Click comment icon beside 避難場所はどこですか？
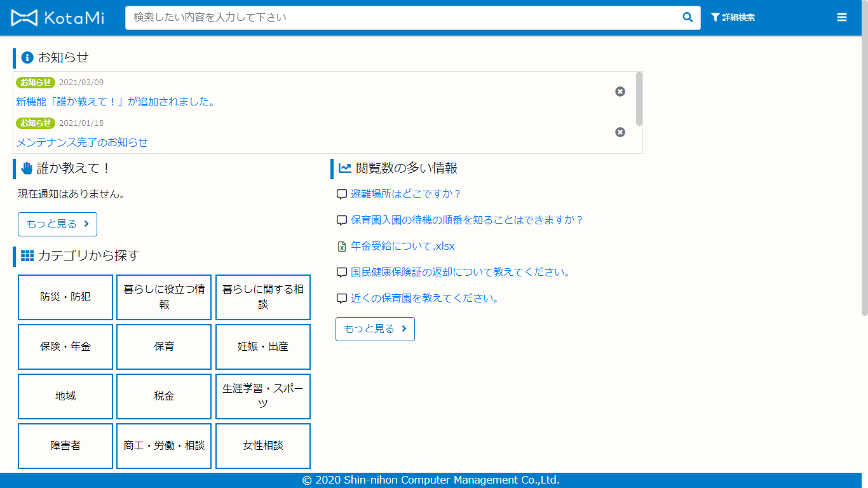The width and height of the screenshot is (868, 488). 342,194
